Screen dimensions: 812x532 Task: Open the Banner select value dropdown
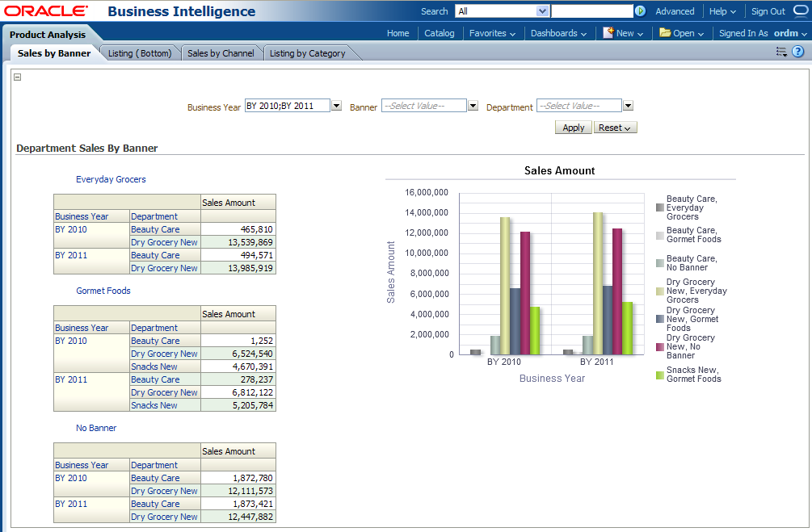point(473,106)
